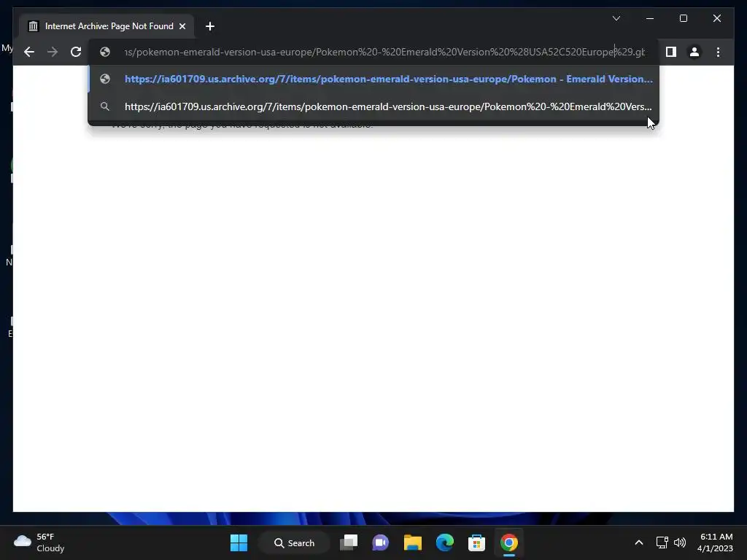This screenshot has width=747, height=560.
Task: Select the Internet Archive: Page Not Found tab
Action: [107, 26]
